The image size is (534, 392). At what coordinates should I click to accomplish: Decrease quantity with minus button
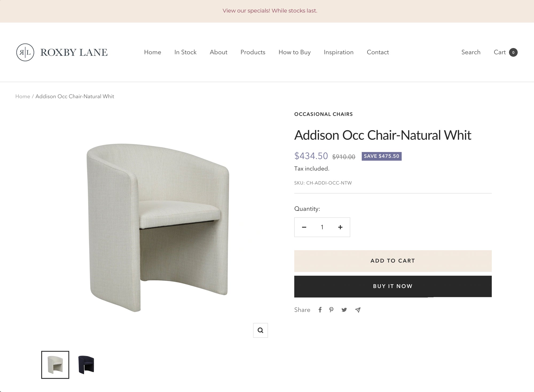pos(304,227)
